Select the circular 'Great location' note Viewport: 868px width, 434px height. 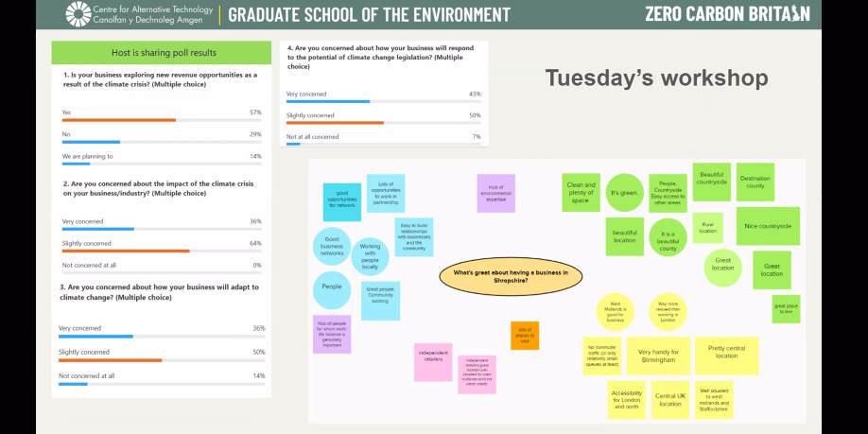click(x=723, y=268)
